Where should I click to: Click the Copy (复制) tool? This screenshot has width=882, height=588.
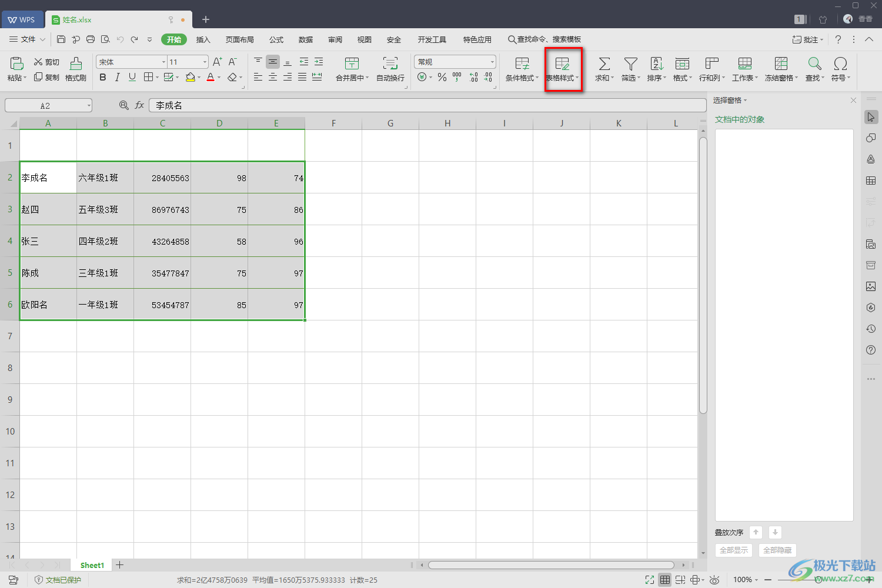pos(46,77)
